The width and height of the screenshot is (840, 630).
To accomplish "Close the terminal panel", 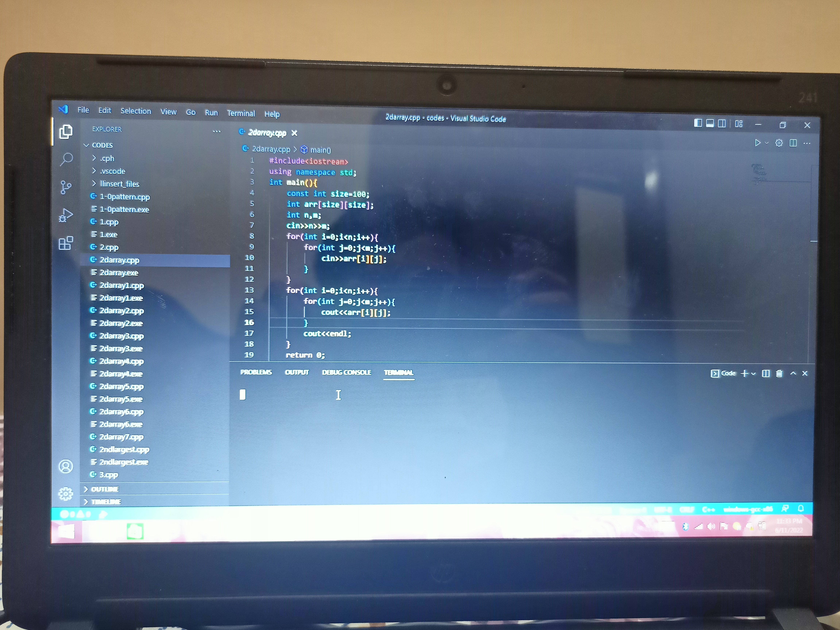I will (x=805, y=373).
